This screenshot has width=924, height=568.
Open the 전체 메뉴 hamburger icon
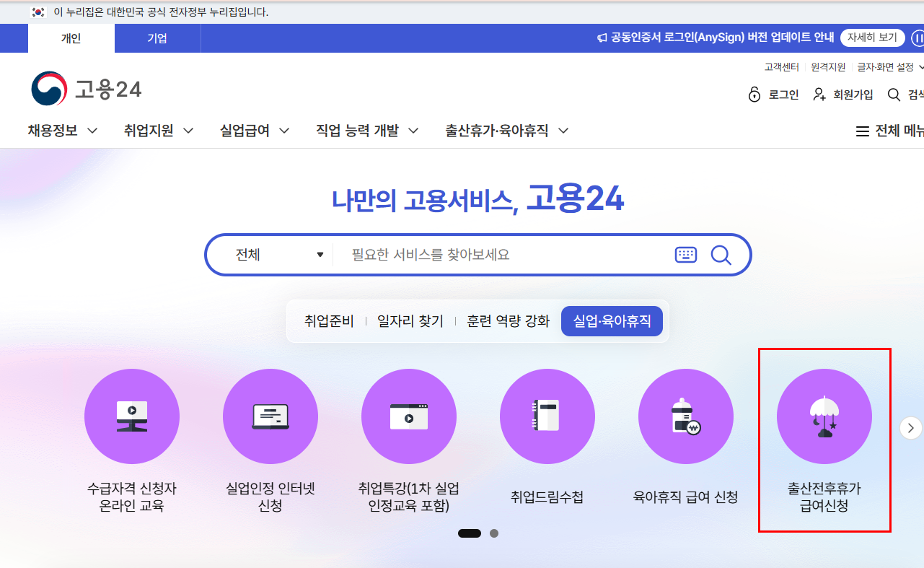(862, 131)
